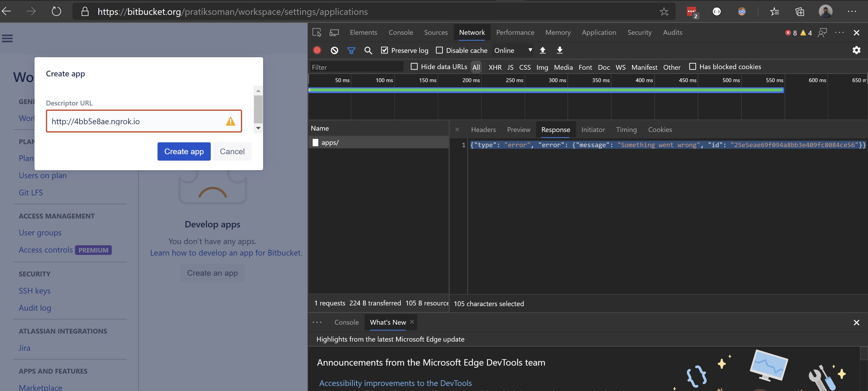Toggle device emulation toolbar icon

coord(334,32)
